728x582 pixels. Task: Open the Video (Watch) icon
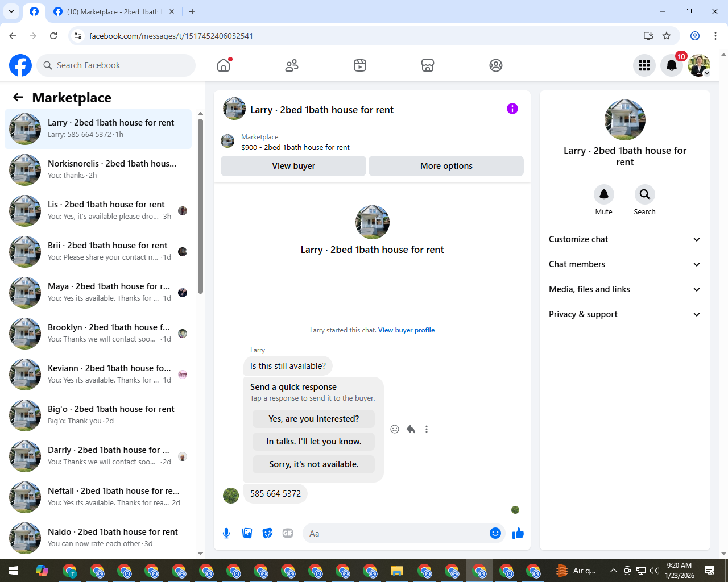coord(360,65)
